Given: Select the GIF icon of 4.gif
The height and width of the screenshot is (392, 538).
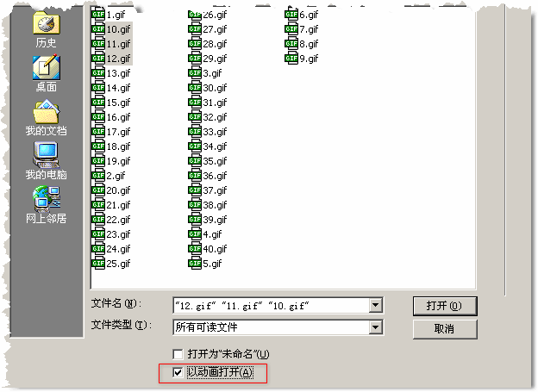Looking at the screenshot, I should click(x=195, y=234).
